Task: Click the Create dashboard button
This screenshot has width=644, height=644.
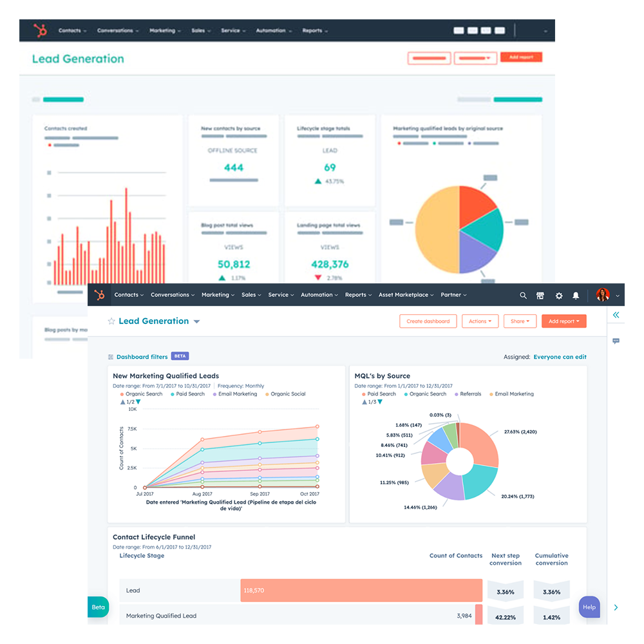Action: (x=428, y=321)
